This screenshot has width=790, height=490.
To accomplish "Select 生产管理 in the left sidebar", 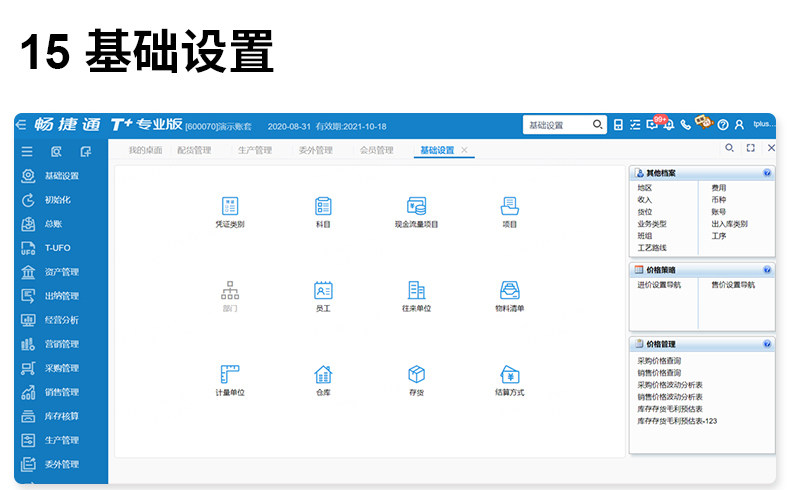I will click(x=61, y=440).
